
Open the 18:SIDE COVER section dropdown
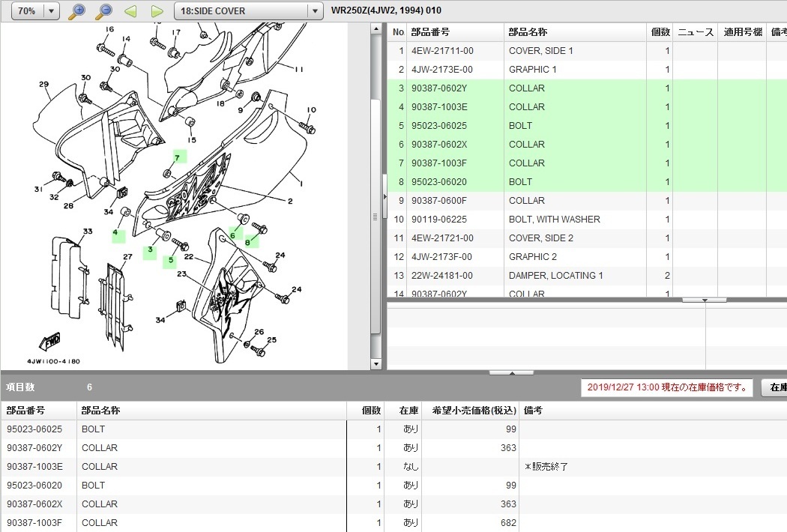[x=315, y=10]
